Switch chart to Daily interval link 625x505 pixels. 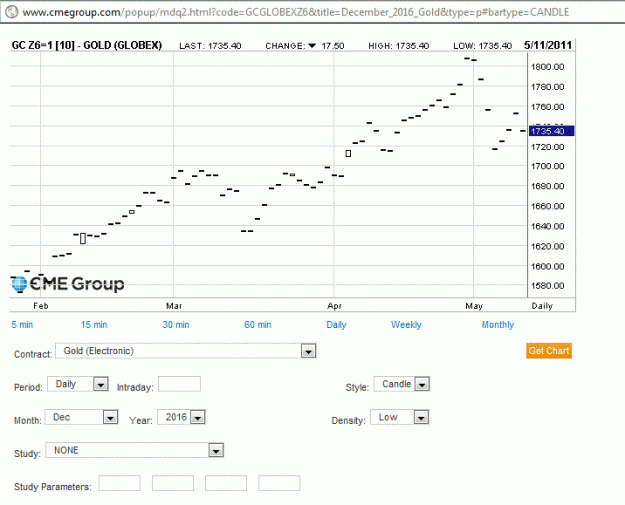click(x=336, y=325)
